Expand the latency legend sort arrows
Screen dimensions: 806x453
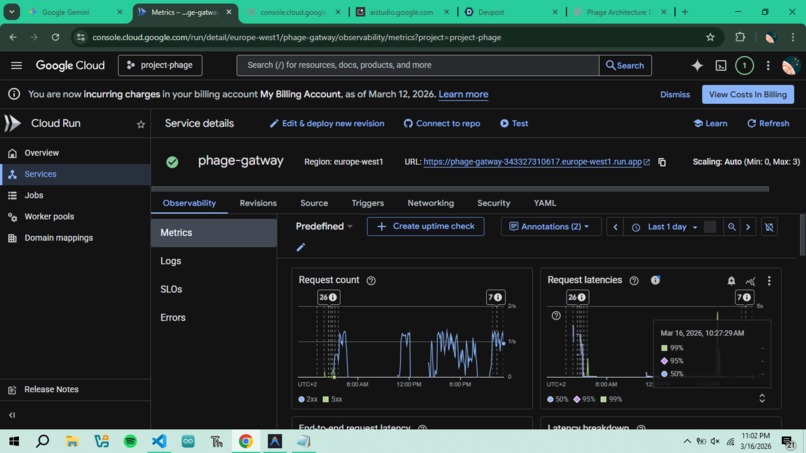[762, 398]
